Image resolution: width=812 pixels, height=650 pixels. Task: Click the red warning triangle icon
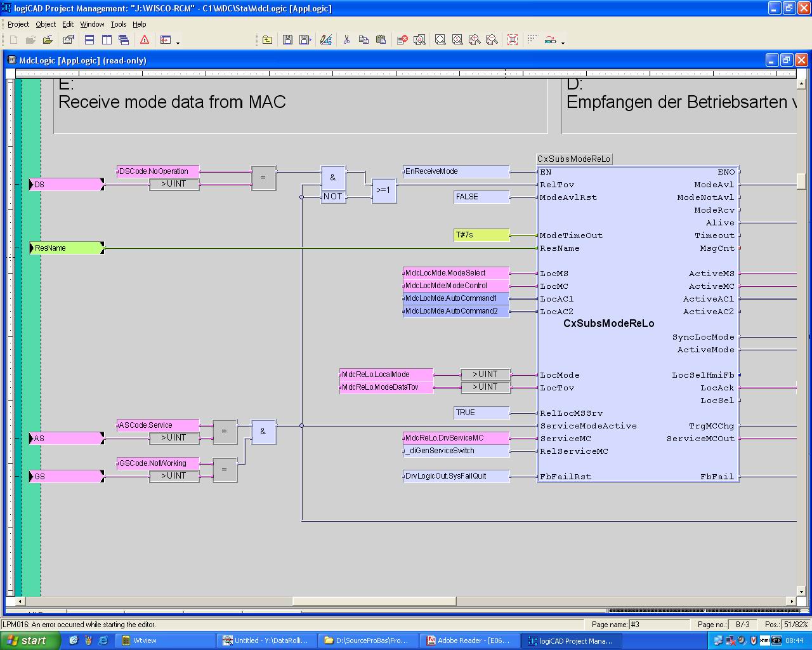(x=145, y=40)
